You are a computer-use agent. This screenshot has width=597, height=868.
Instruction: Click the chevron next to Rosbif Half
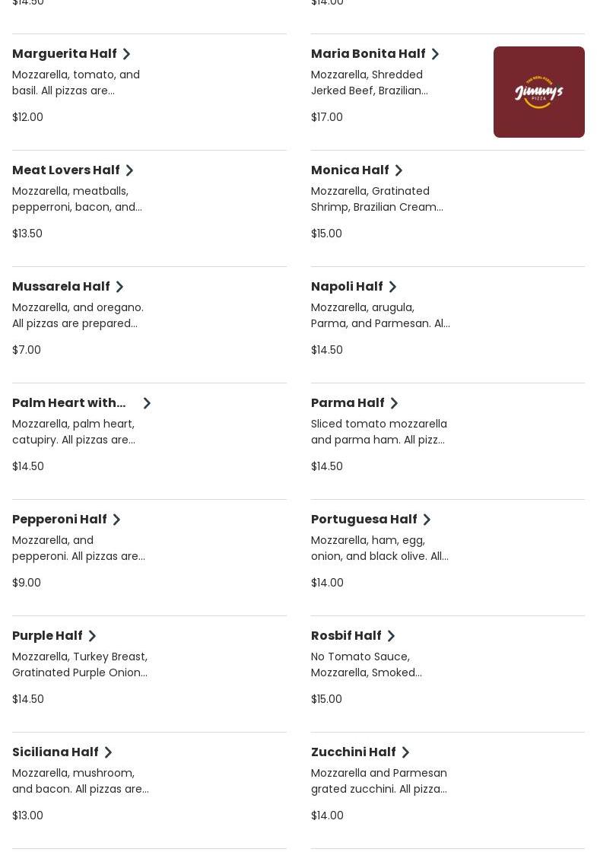click(391, 636)
